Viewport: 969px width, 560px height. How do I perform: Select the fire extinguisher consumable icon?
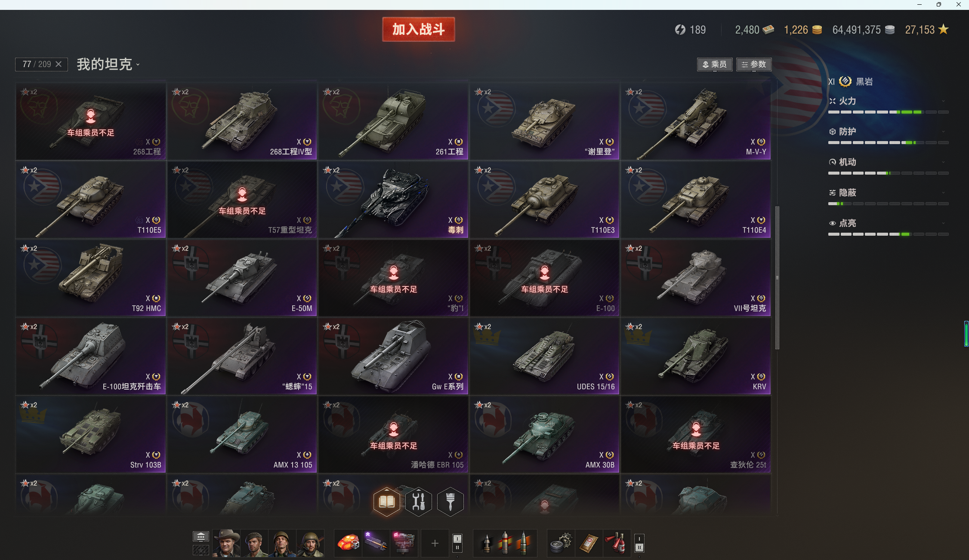[x=617, y=543]
